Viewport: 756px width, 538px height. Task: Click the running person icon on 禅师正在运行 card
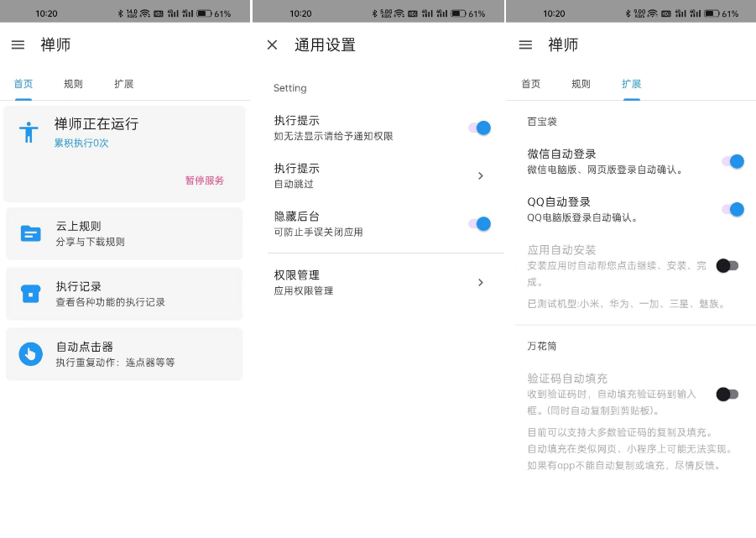(30, 130)
